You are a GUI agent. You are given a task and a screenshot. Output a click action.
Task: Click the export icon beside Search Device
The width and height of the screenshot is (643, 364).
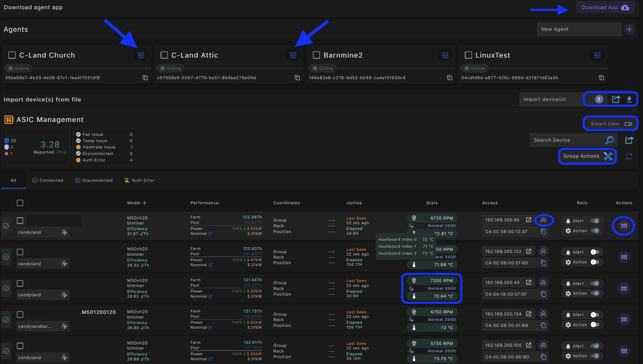[x=629, y=140]
